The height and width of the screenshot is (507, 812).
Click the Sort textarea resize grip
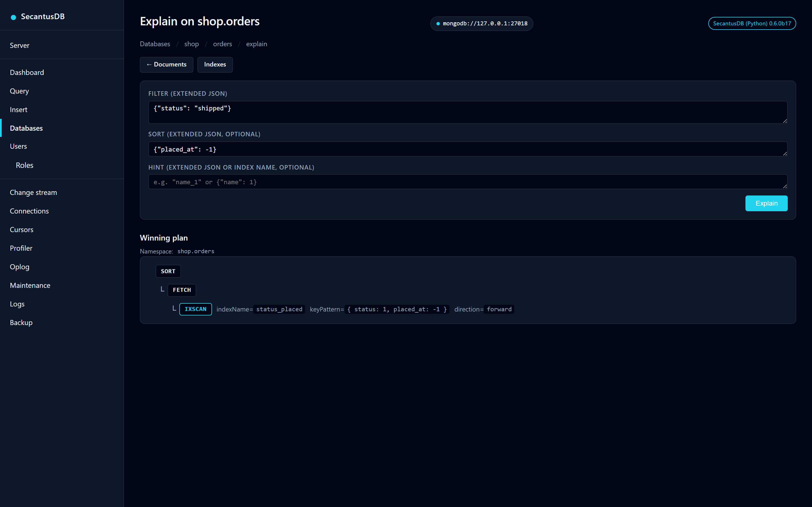(785, 153)
